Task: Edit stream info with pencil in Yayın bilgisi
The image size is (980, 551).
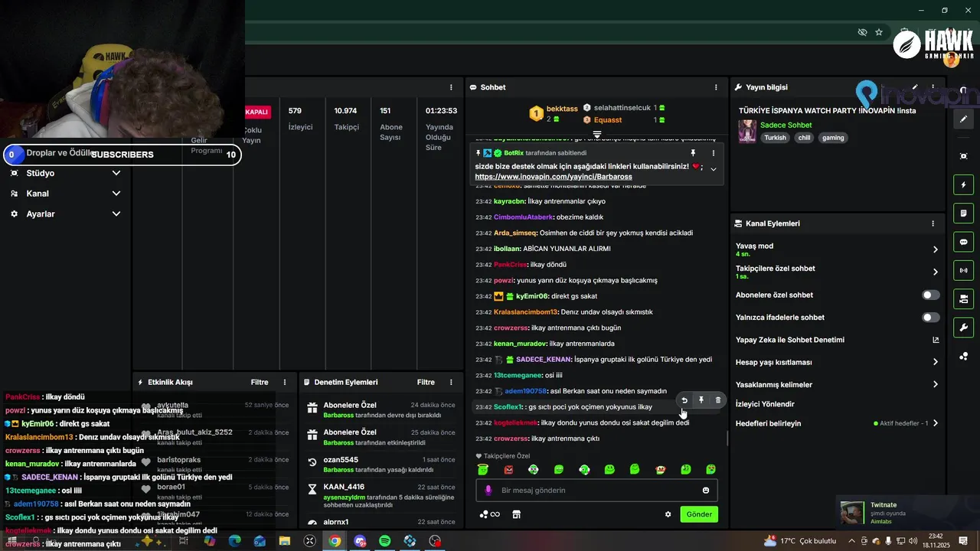Action: [915, 87]
